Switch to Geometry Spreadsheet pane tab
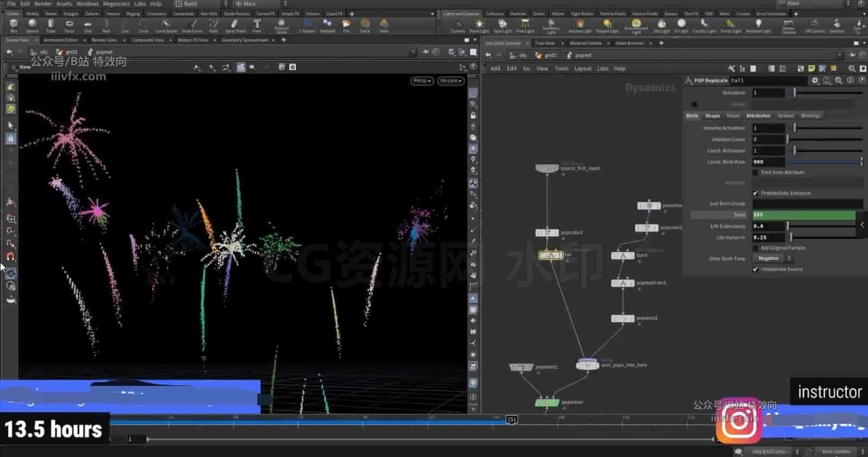 click(x=245, y=40)
